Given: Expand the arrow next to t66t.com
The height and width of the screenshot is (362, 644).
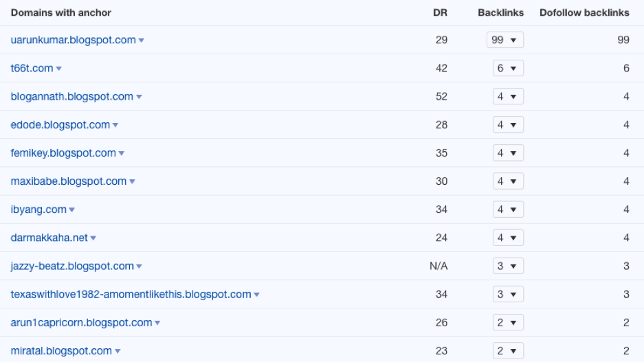Looking at the screenshot, I should click(x=58, y=69).
